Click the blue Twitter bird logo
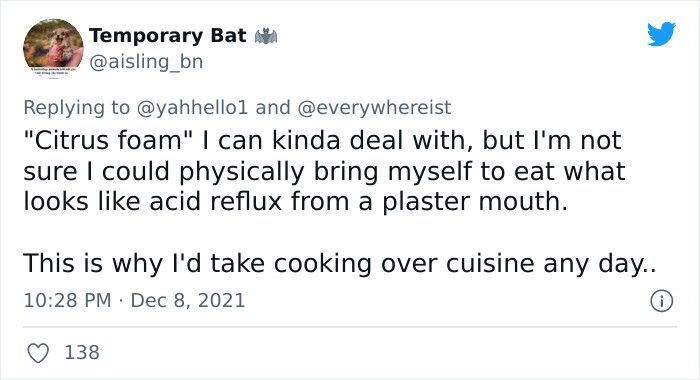Viewport: 700px width, 380px height. [x=661, y=33]
